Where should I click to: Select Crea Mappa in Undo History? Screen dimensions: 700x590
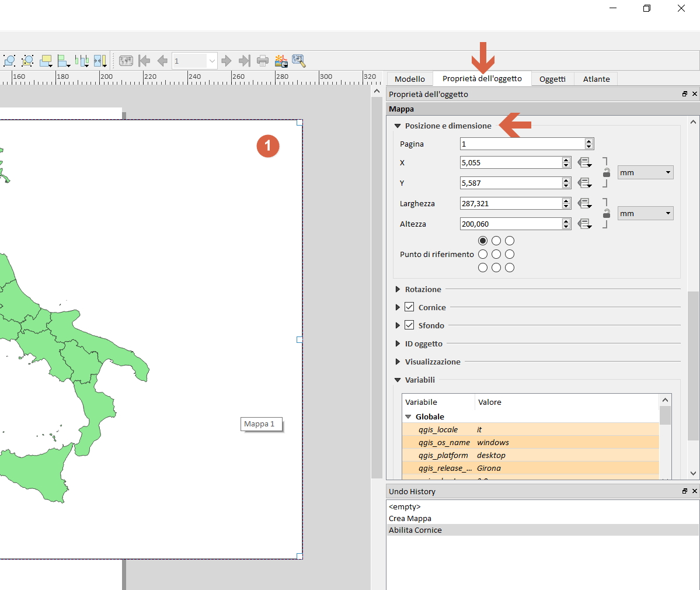[x=410, y=519]
